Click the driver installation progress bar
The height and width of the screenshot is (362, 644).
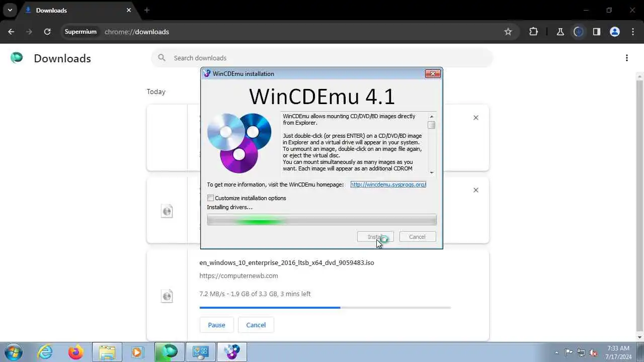(x=322, y=220)
